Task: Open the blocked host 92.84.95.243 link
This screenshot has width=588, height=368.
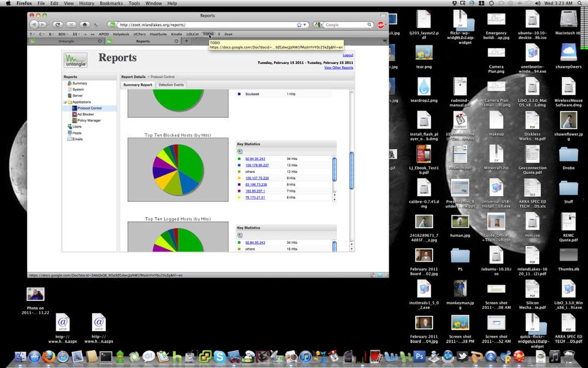Action: coord(255,159)
